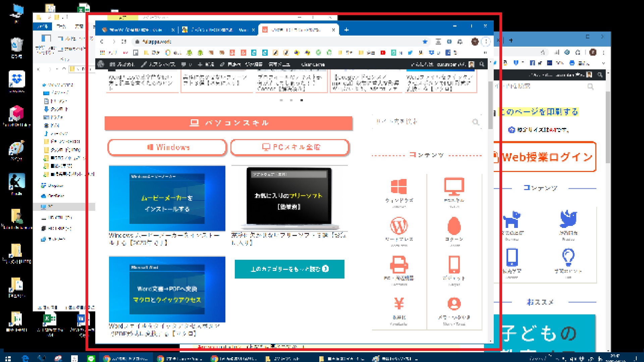Click the monitor PC skill category icon
Screen dimensions: 644x362
[454, 187]
